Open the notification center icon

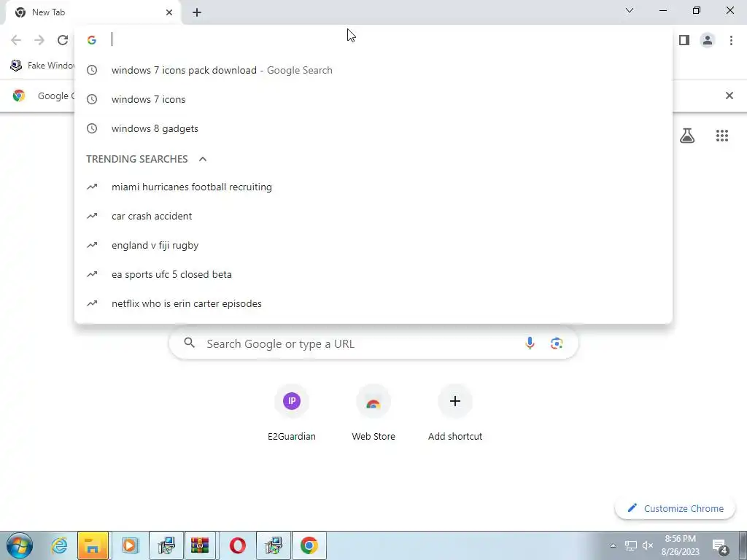[x=720, y=546]
